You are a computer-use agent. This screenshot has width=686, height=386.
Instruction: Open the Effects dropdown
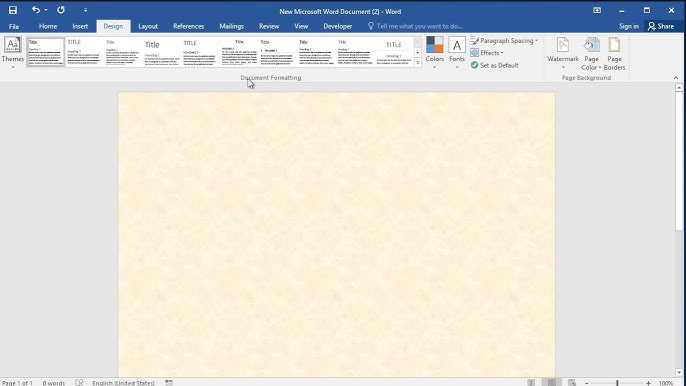487,53
